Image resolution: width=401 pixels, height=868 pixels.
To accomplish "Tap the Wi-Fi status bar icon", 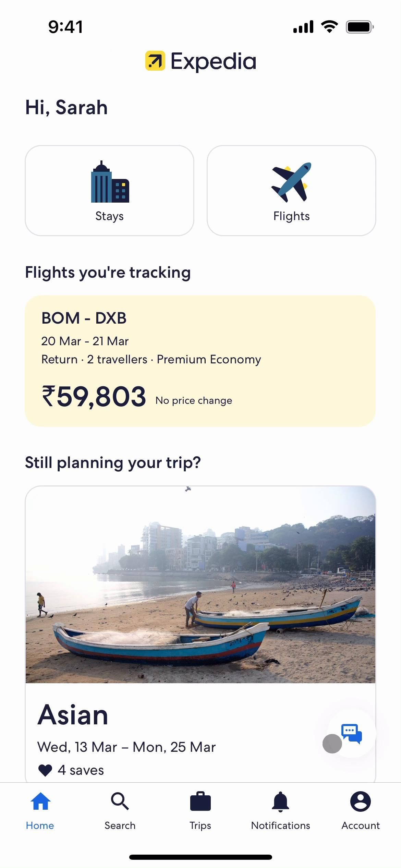I will [329, 27].
